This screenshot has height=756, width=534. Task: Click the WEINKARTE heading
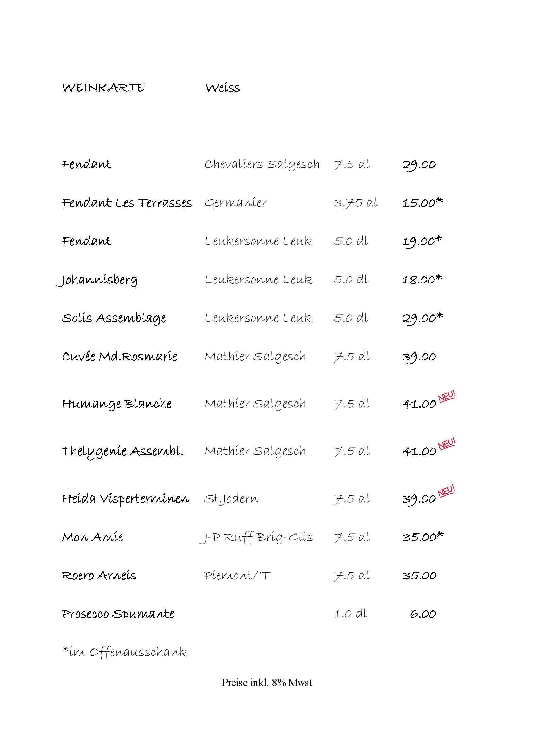[103, 88]
